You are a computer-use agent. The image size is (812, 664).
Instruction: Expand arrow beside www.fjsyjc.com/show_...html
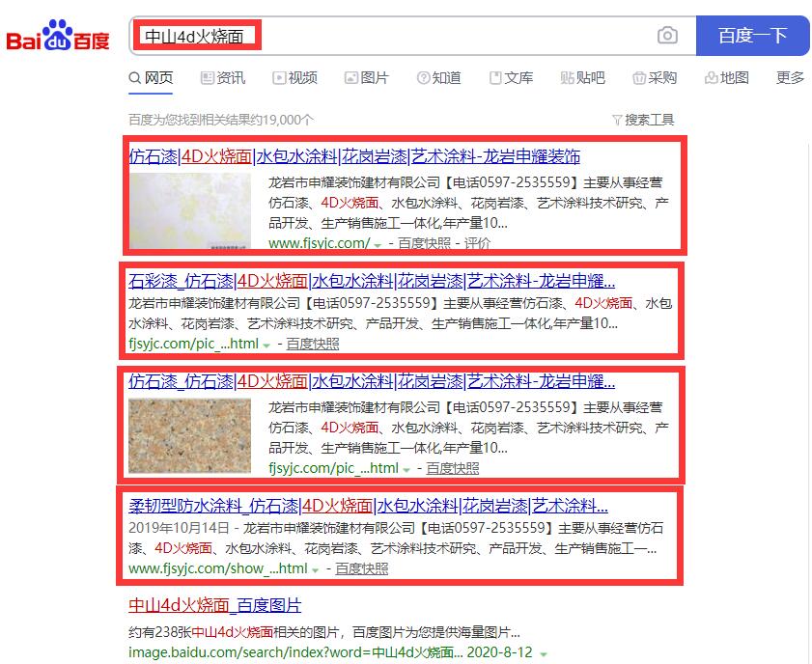pyautogui.click(x=315, y=569)
